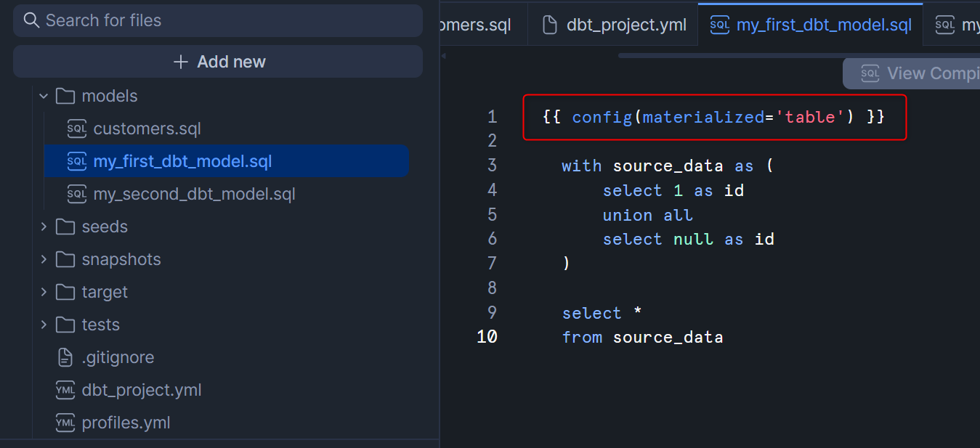The height and width of the screenshot is (448, 980).
Task: Expand the tests folder chevron
Action: pyautogui.click(x=44, y=325)
